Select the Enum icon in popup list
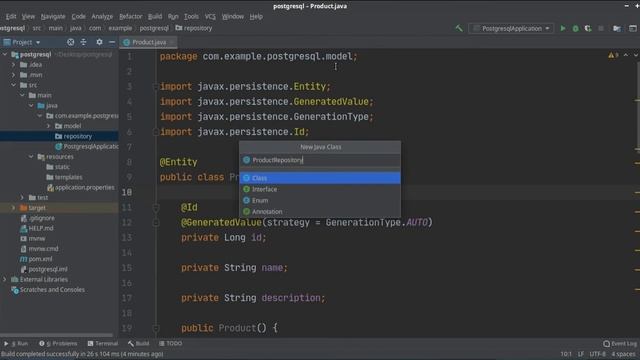Image resolution: width=640 pixels, height=360 pixels. [247, 200]
